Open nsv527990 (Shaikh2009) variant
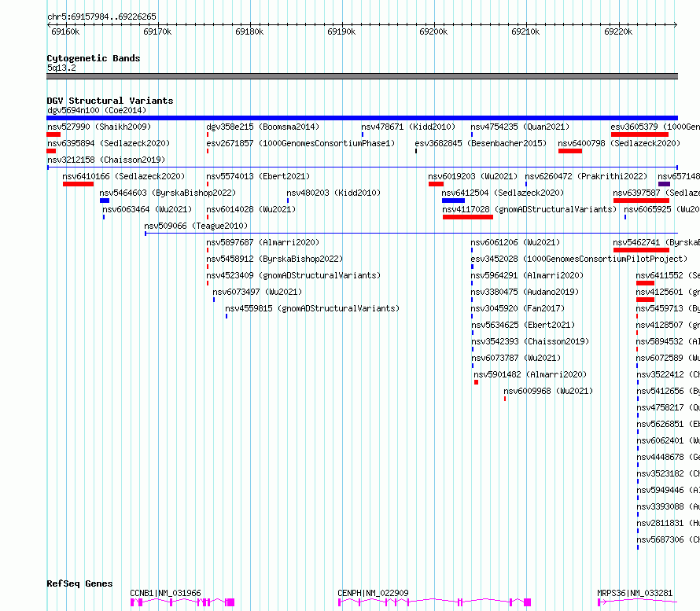The width and height of the screenshot is (700, 611). pyautogui.click(x=99, y=127)
